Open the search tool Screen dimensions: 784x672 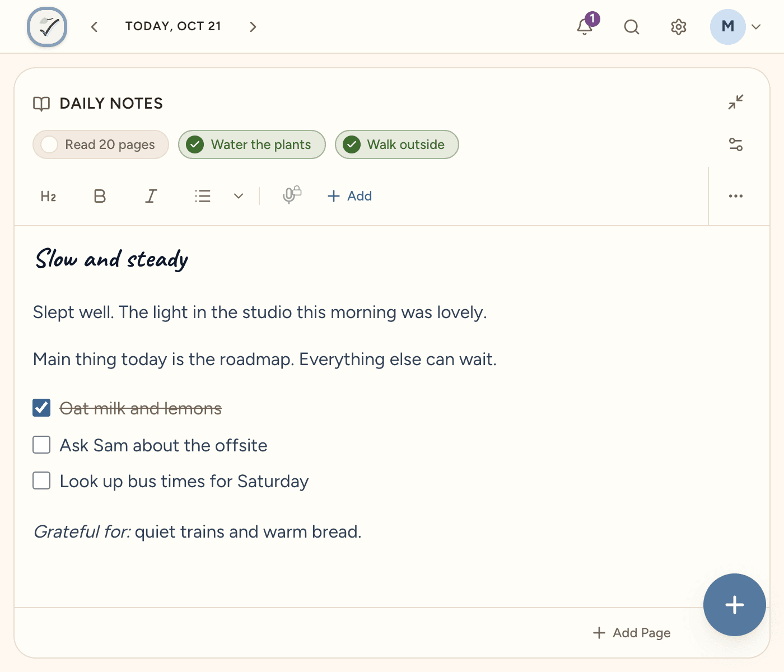632,27
